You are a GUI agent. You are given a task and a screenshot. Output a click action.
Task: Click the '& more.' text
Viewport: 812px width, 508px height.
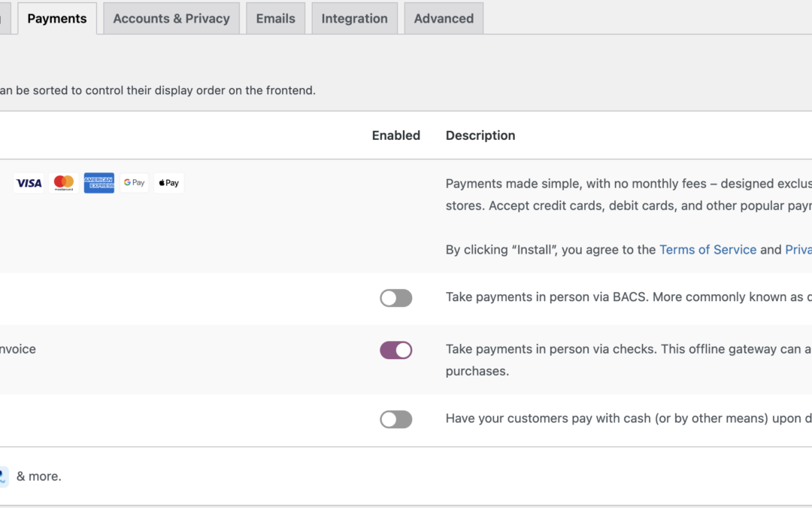tap(39, 476)
